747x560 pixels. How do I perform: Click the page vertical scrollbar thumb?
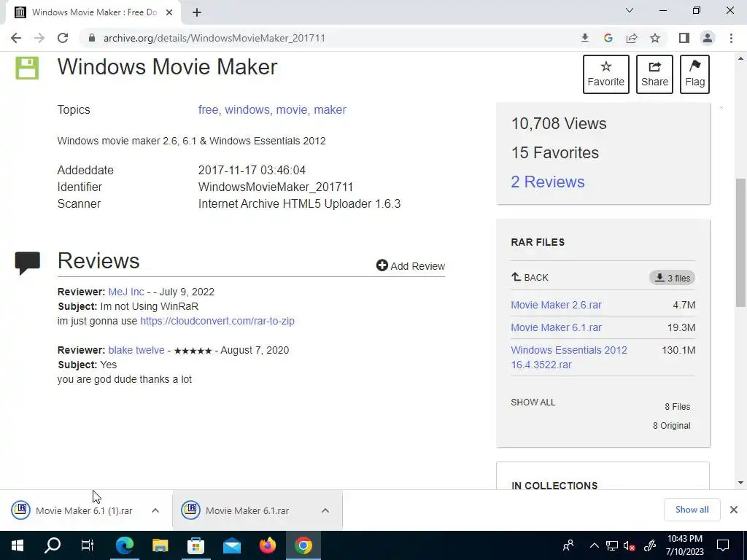(x=740, y=242)
